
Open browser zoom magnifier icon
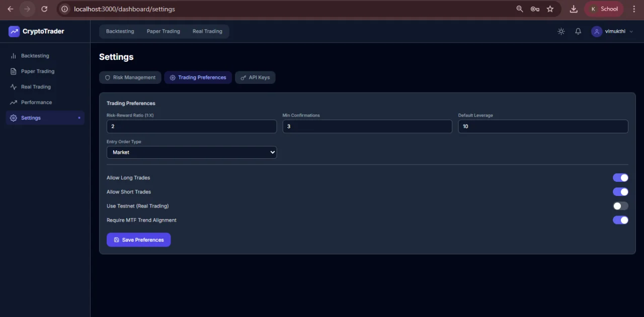click(520, 9)
